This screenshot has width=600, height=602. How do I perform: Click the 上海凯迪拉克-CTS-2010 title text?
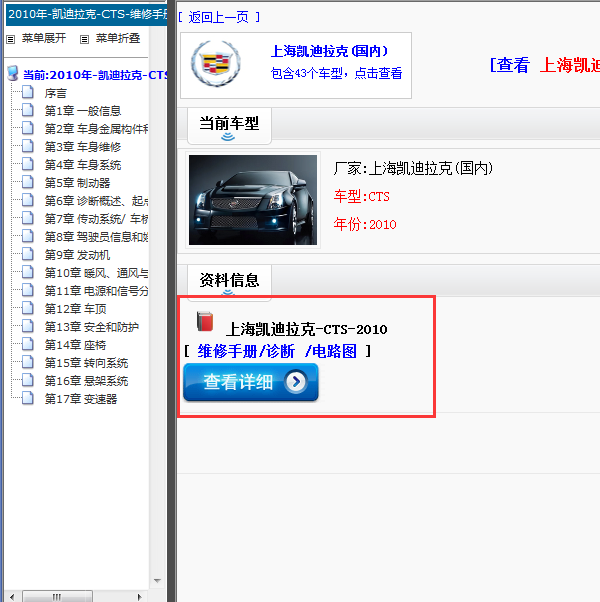click(x=307, y=329)
